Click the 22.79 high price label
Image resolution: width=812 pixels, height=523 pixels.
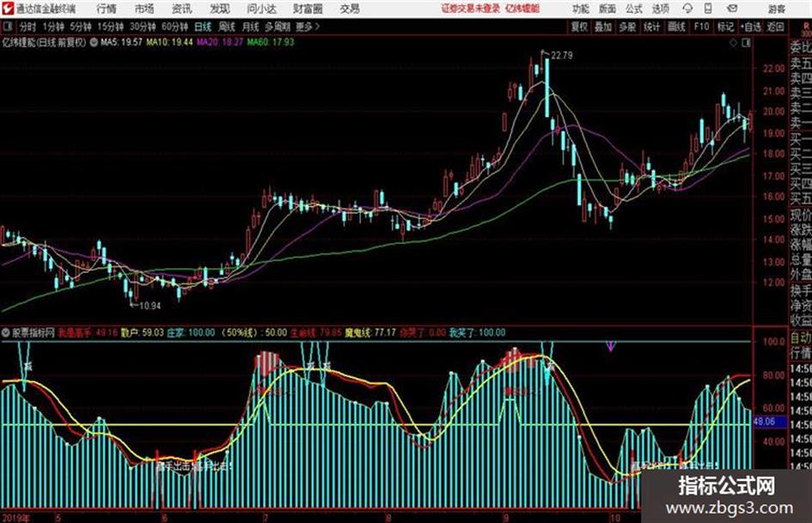click(561, 56)
